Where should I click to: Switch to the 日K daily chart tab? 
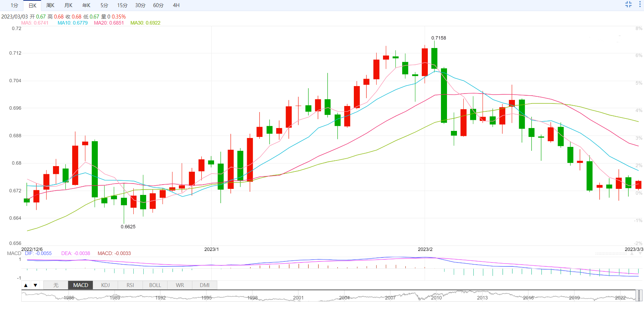coord(32,5)
